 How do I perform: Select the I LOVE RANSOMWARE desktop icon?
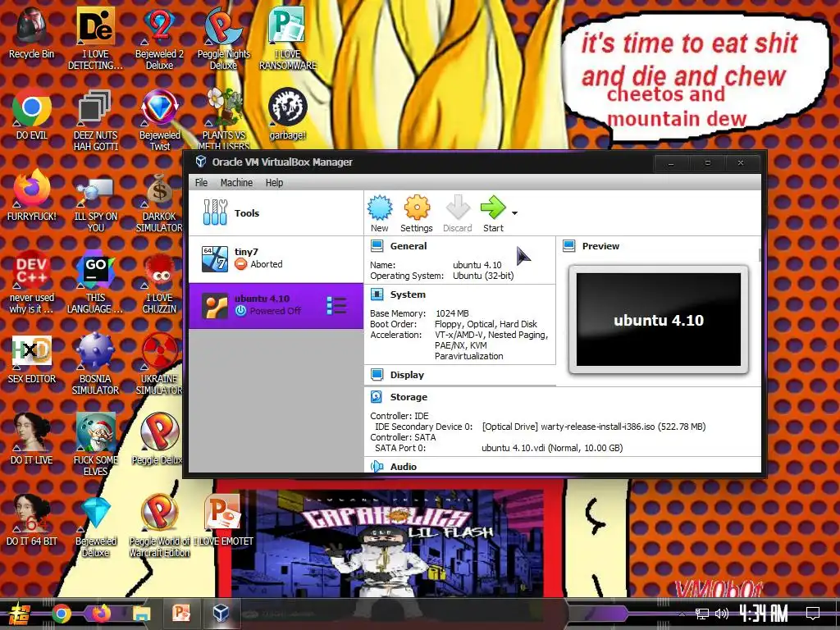(288, 39)
